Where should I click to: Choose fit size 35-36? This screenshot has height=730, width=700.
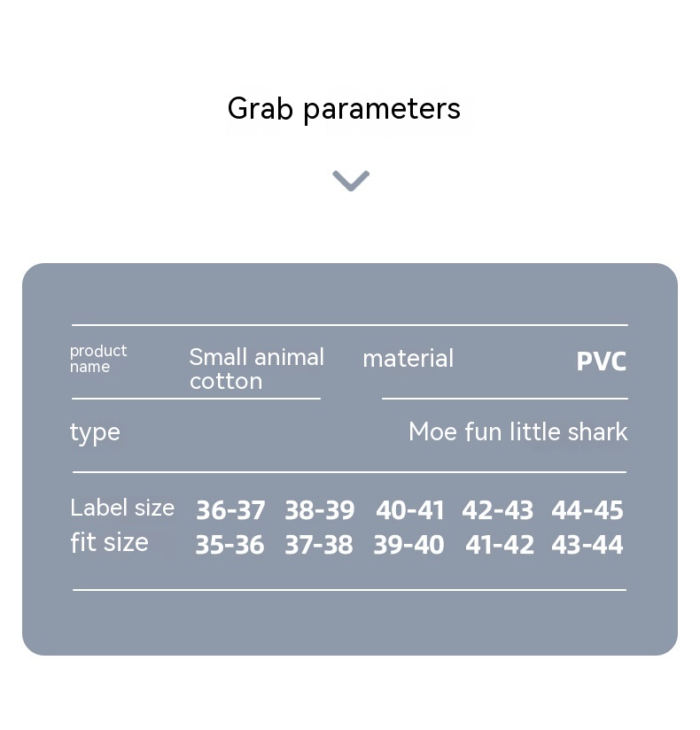229,545
